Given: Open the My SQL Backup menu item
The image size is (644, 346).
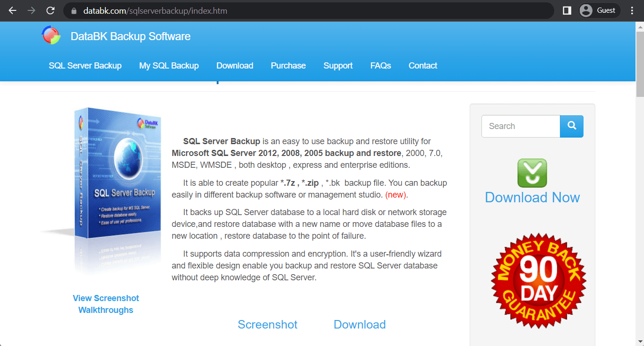Looking at the screenshot, I should point(169,66).
